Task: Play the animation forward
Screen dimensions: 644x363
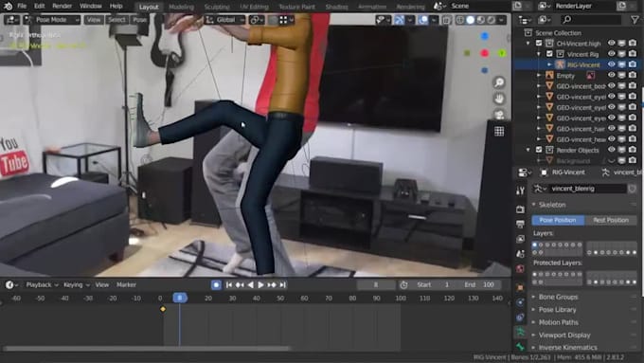Action: point(260,285)
